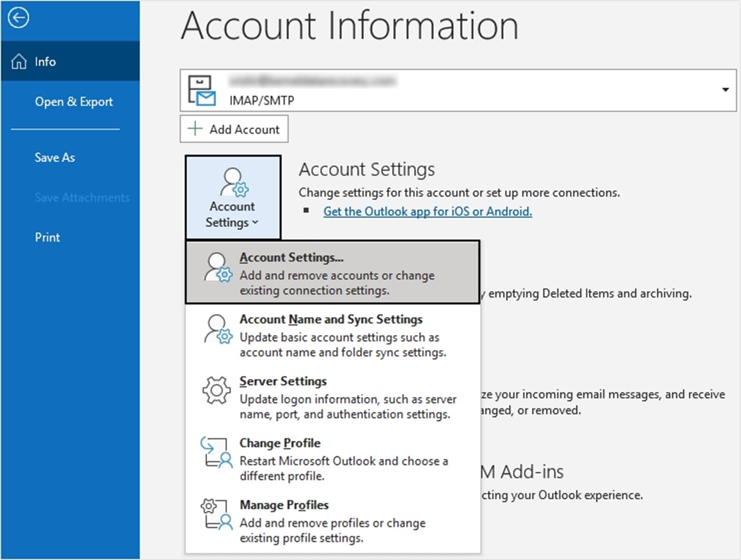Click 'emptying Deleted Items and archiving' text
The width and height of the screenshot is (741, 560).
590,293
